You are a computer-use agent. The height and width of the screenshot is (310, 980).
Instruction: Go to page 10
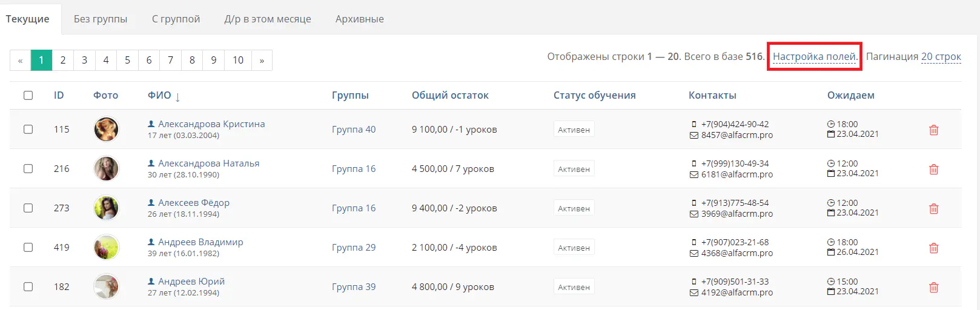[238, 60]
